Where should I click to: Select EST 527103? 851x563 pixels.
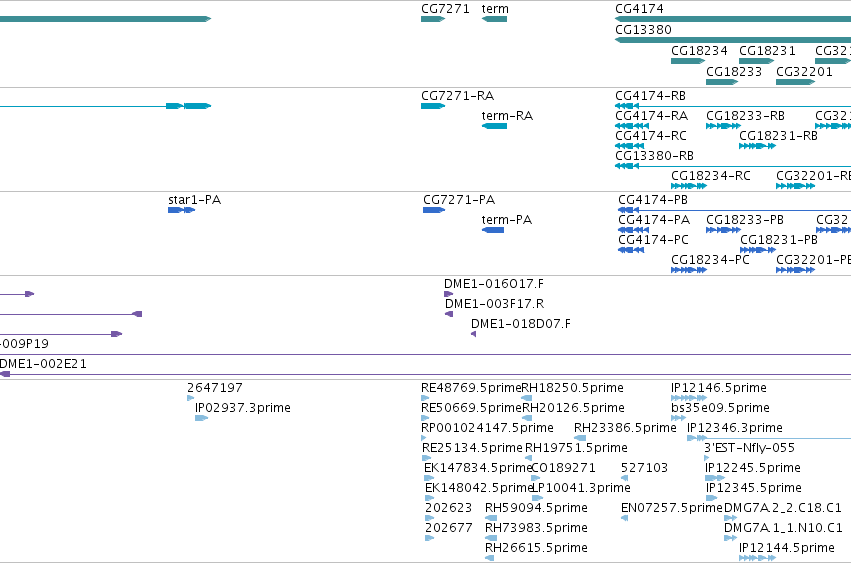[x=624, y=478]
